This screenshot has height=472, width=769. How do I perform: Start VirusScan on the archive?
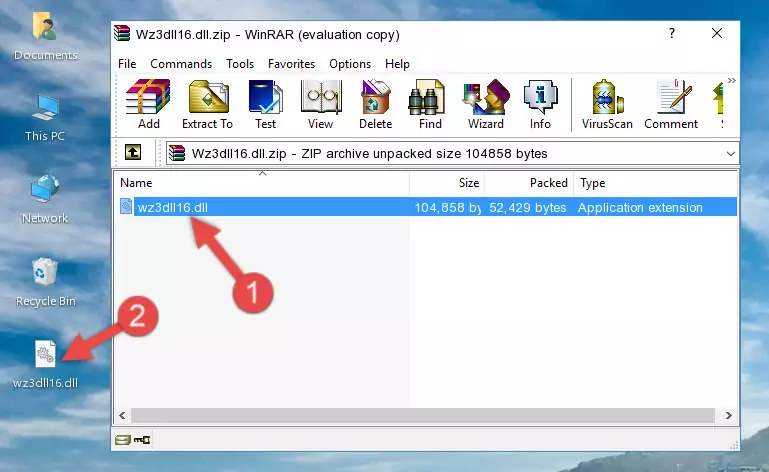607,105
